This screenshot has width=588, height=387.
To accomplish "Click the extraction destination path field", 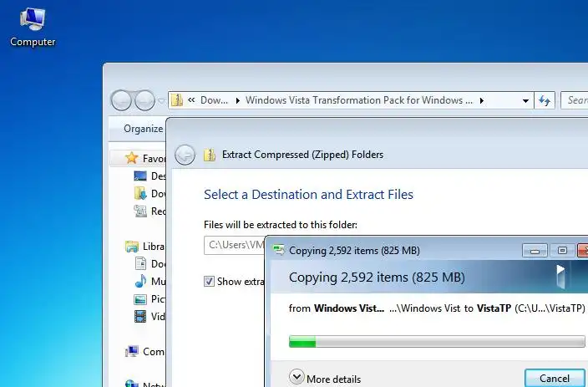I will pyautogui.click(x=235, y=245).
